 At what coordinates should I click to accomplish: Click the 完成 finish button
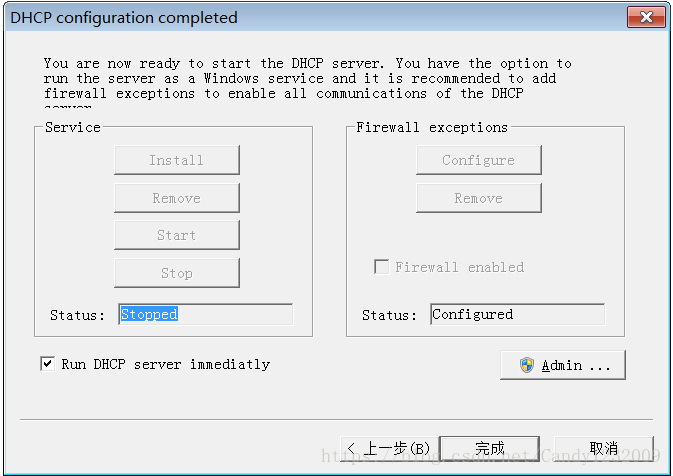click(490, 448)
